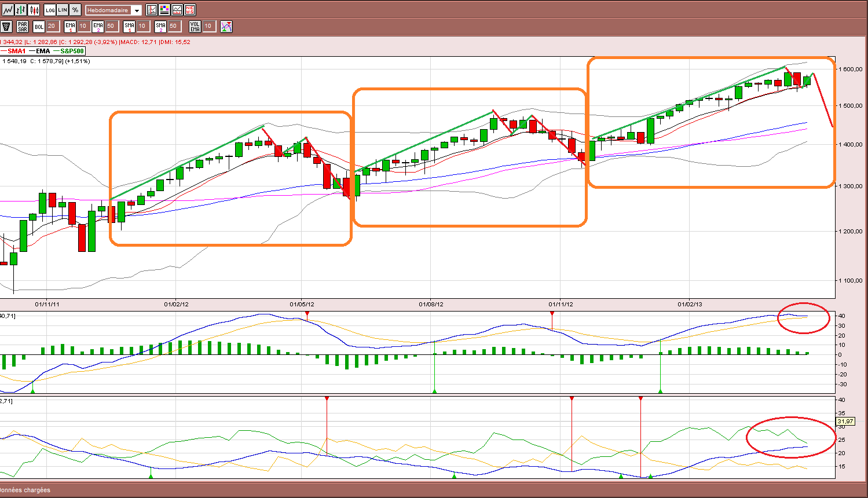This screenshot has height=498, width=868.
Task: Enable percent % price scale
Action: [75, 10]
